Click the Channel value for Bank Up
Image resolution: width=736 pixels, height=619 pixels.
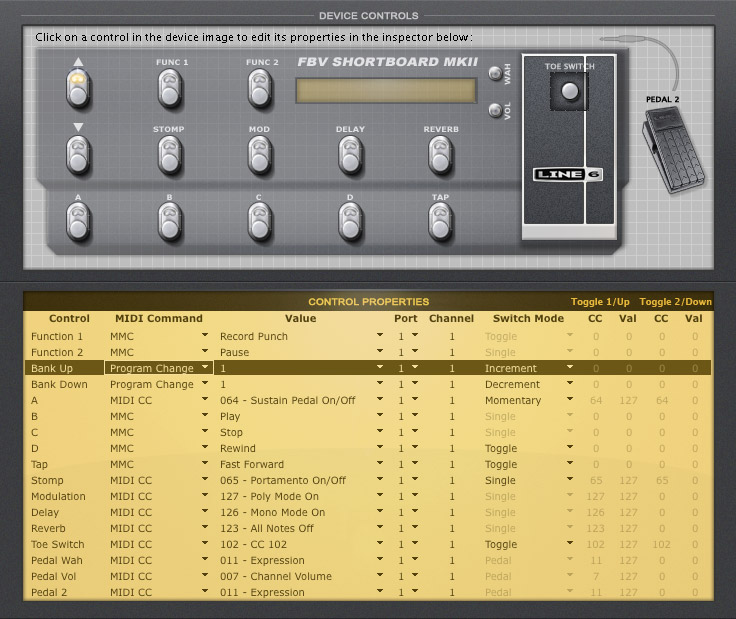pos(452,368)
